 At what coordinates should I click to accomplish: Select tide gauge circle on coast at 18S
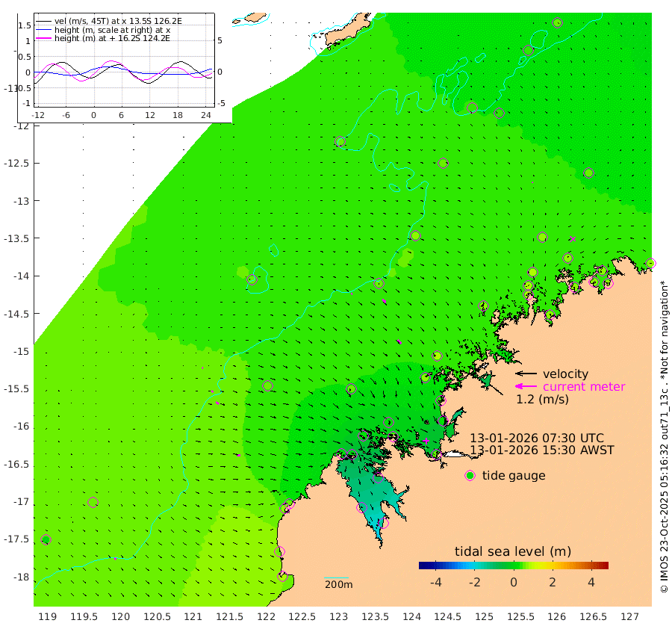tap(282, 577)
